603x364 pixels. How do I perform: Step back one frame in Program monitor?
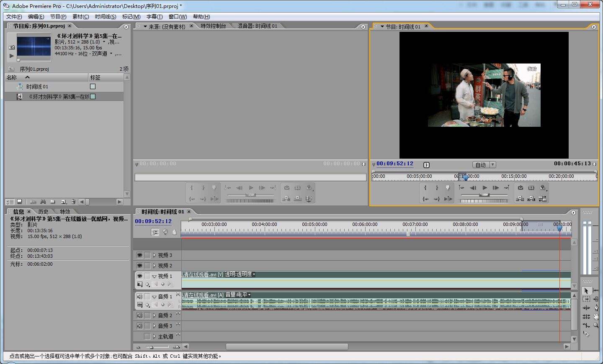click(473, 188)
